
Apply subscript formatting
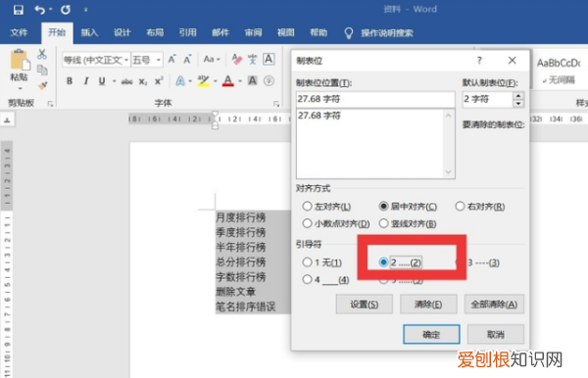tap(143, 81)
